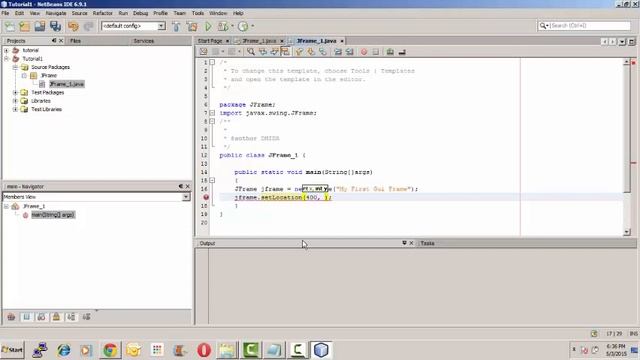Click the Build Main Project hammer icon
Viewport: 640px width, 360px height.
pyautogui.click(x=176, y=27)
